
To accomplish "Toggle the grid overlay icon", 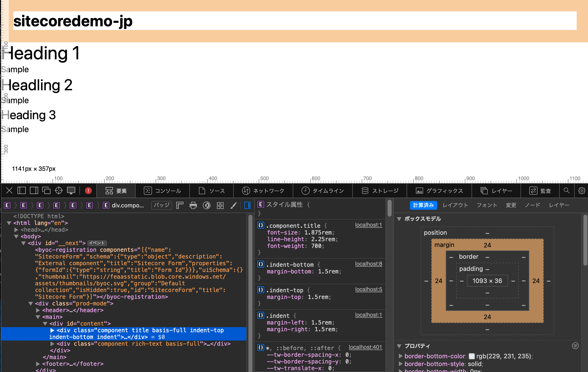I will pos(220,205).
